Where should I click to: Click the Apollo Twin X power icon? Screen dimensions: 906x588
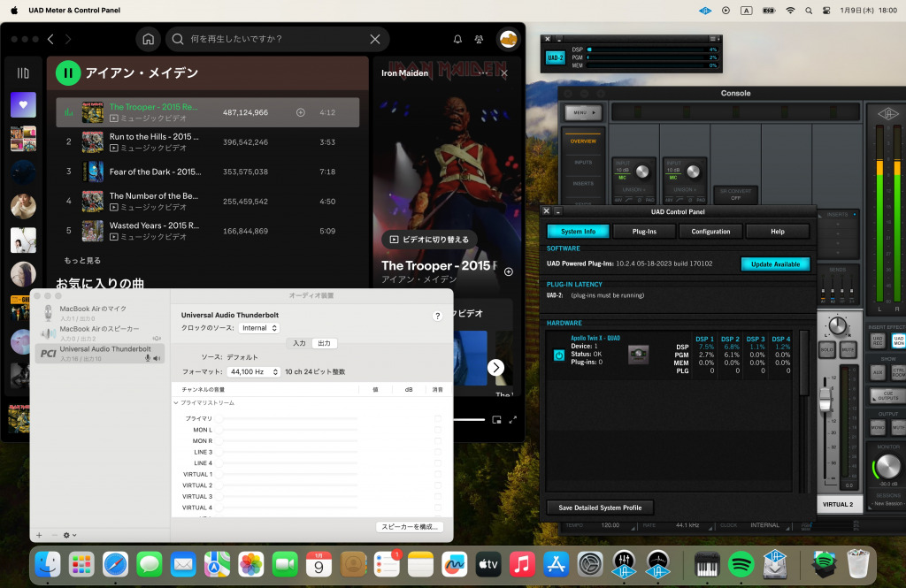click(x=558, y=355)
